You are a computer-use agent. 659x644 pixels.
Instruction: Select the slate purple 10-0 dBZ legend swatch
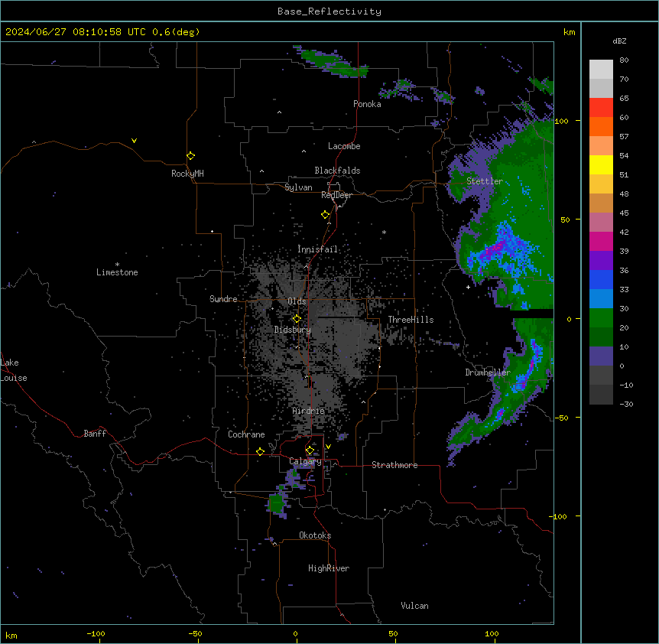(601, 356)
